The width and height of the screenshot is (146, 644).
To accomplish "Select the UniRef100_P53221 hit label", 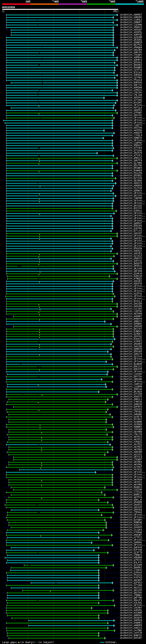I will (x=131, y=575).
